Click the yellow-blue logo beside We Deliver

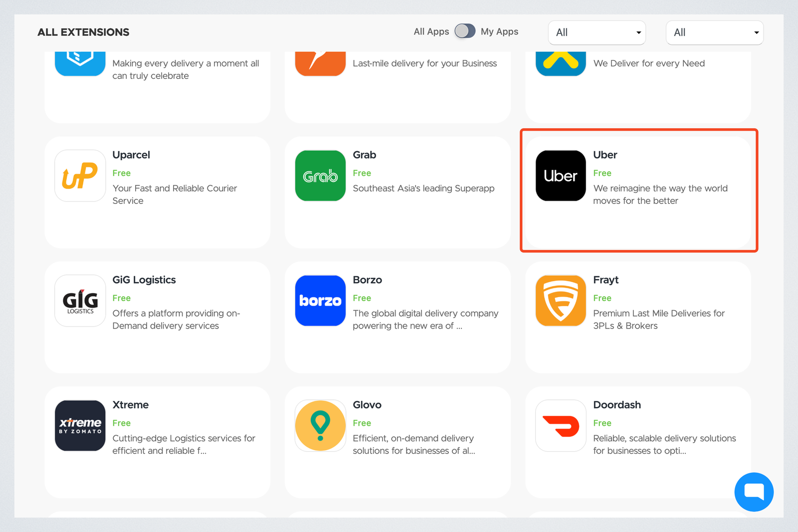coord(561,64)
